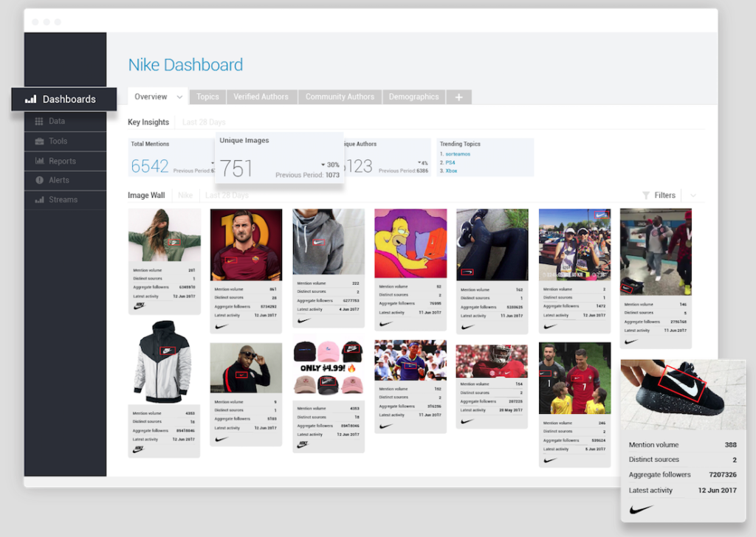
Task: Open the gray hoodie image
Action: [x=329, y=242]
